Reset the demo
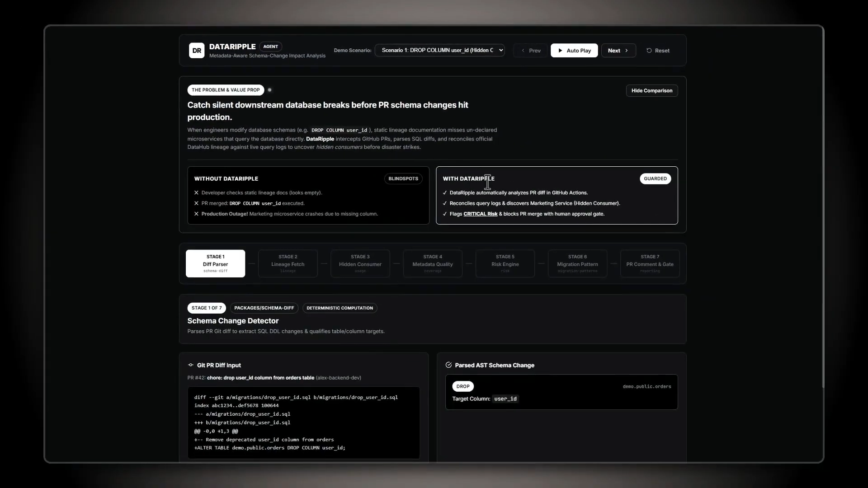 pos(658,51)
